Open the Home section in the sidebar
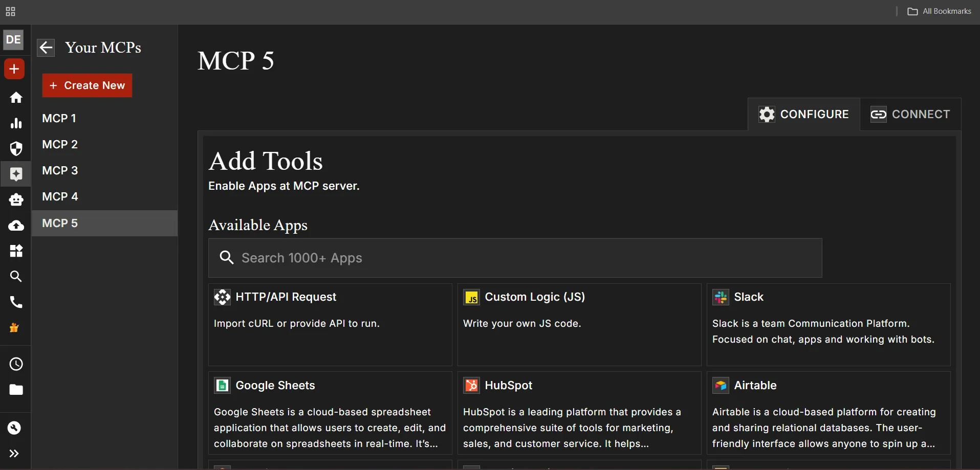The height and width of the screenshot is (470, 980). pos(16,97)
